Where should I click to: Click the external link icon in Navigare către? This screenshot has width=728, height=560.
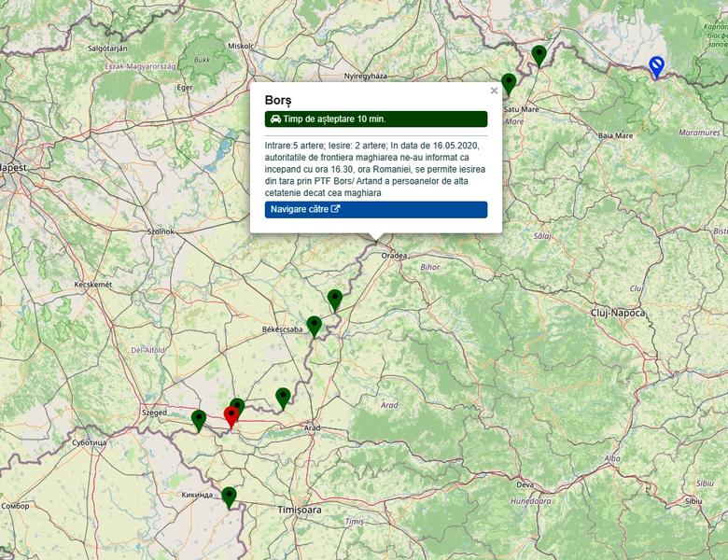(x=336, y=210)
